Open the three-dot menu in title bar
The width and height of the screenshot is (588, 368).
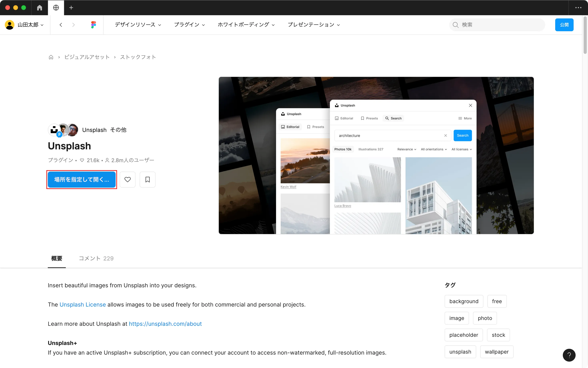(578, 8)
